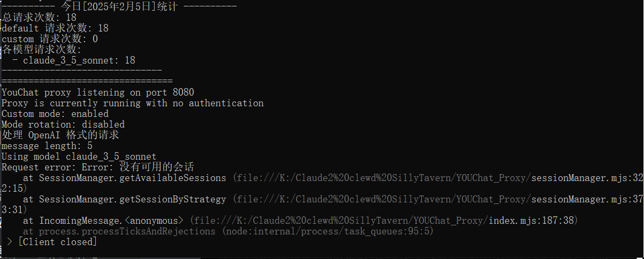Click the 'Custom mode: enabled' status line
The height and width of the screenshot is (259, 644).
tap(55, 114)
